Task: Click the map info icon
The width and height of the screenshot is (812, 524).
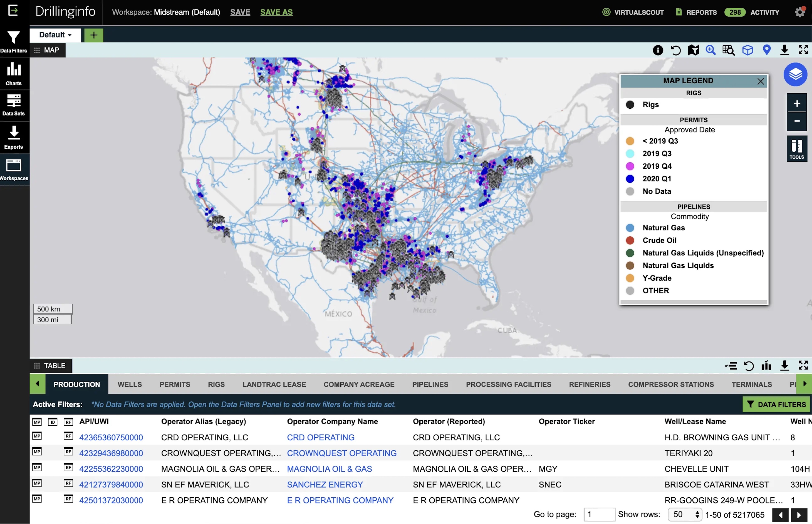Action: [x=658, y=50]
